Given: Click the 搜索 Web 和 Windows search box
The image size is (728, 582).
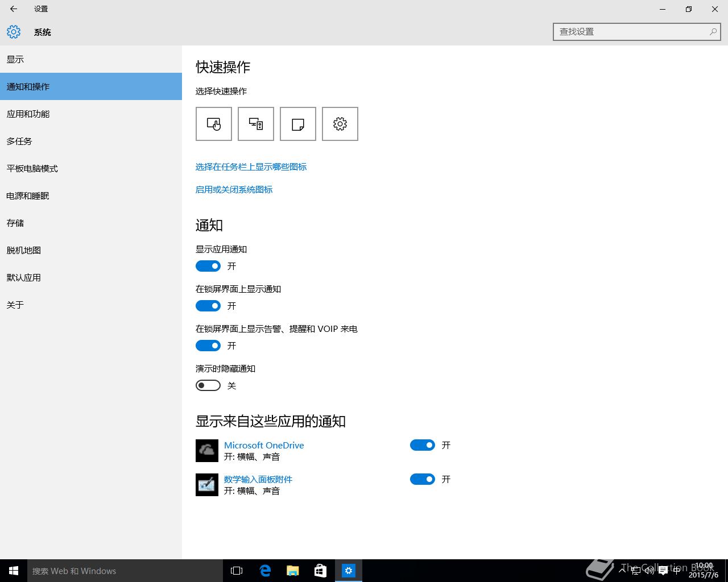Looking at the screenshot, I should coord(125,571).
